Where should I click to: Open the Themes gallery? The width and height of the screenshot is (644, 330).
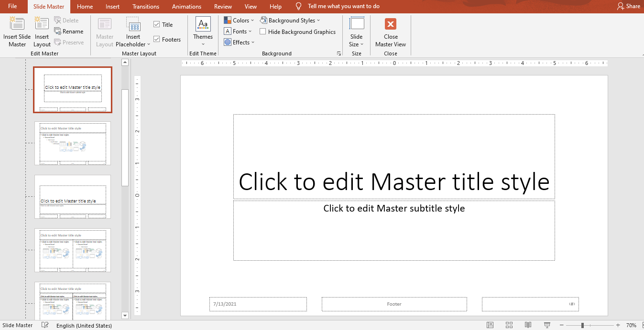point(203,32)
